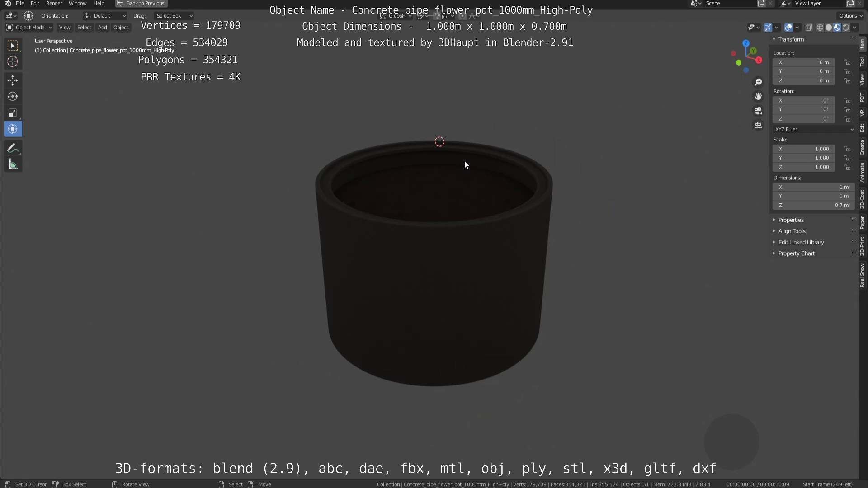Pick the Measure ruler tool
The height and width of the screenshot is (488, 868).
[x=13, y=164]
